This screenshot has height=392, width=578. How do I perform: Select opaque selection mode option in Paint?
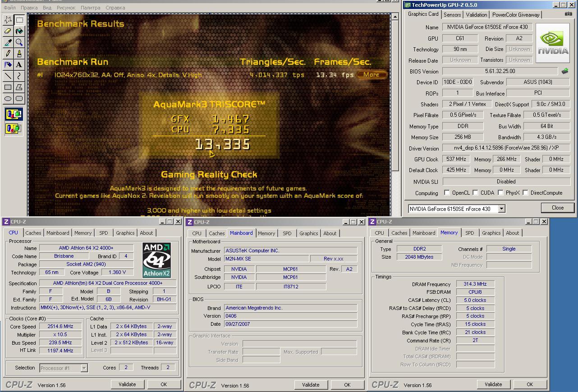tap(14, 114)
